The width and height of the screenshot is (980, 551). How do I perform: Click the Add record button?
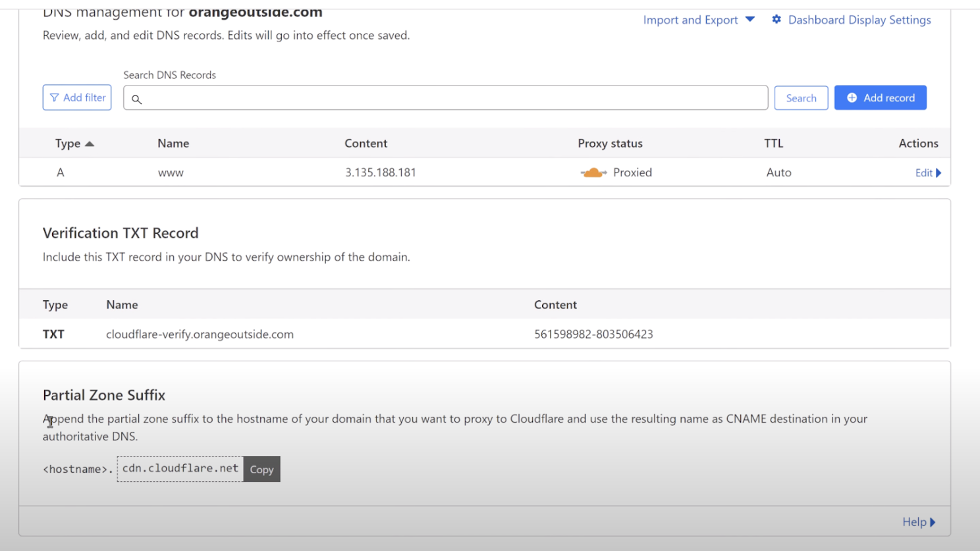[881, 97]
